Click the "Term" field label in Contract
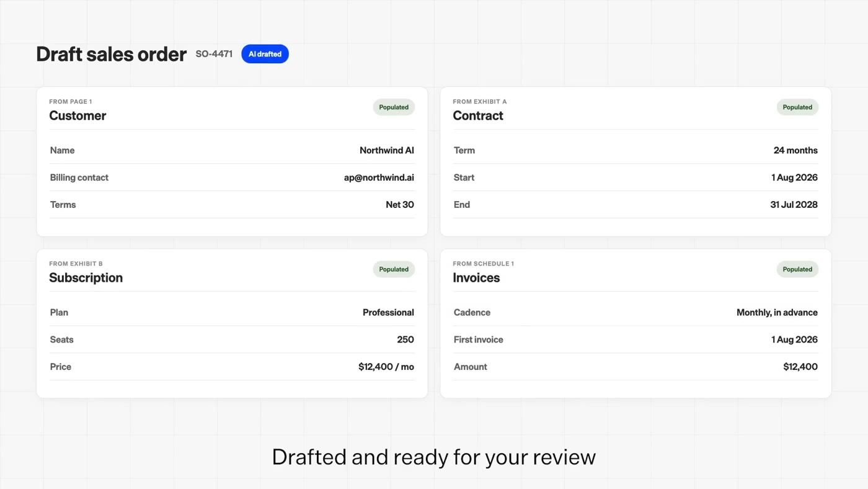This screenshot has width=868, height=489. 464,150
